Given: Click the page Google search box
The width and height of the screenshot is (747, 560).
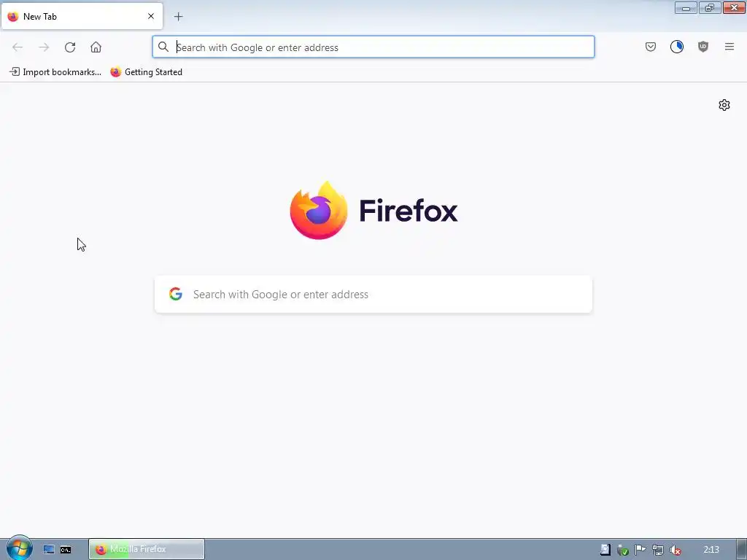Looking at the screenshot, I should [x=373, y=295].
